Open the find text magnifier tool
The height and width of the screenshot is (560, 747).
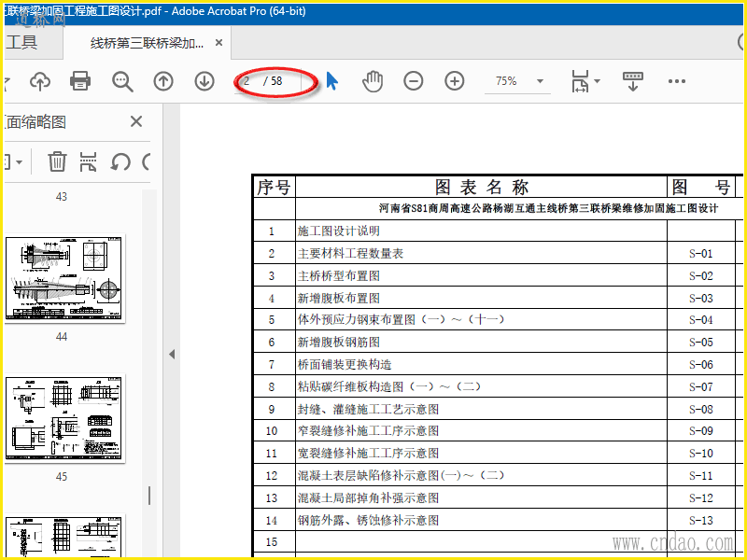click(x=122, y=81)
